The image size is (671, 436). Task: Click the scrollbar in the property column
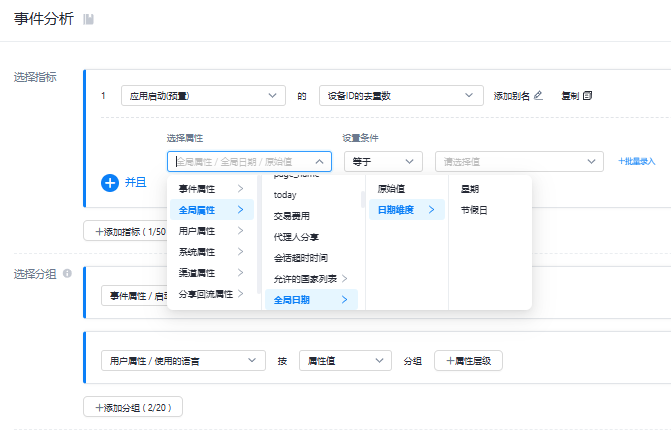tap(363, 200)
